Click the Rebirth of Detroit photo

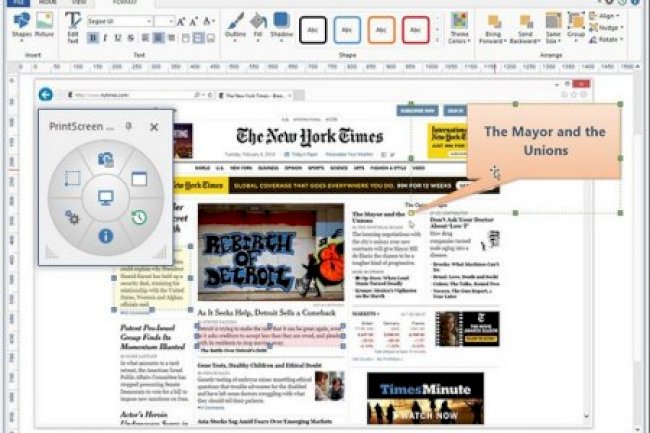point(271,252)
